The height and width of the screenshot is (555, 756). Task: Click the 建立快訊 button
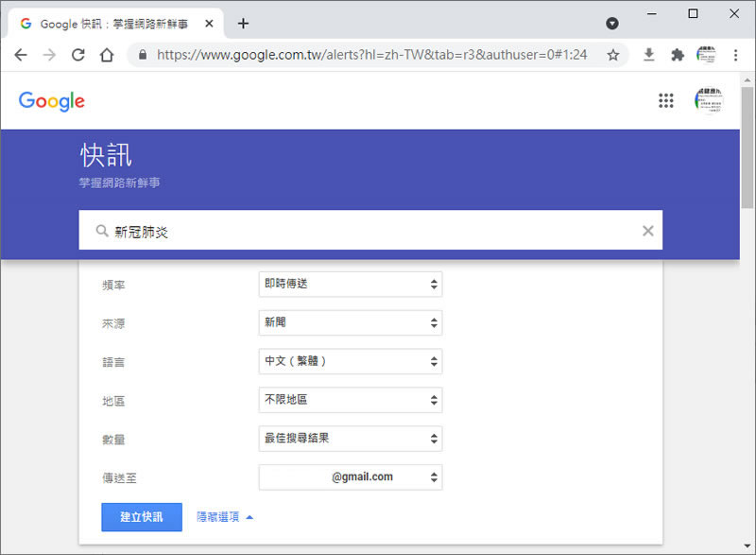[142, 517]
